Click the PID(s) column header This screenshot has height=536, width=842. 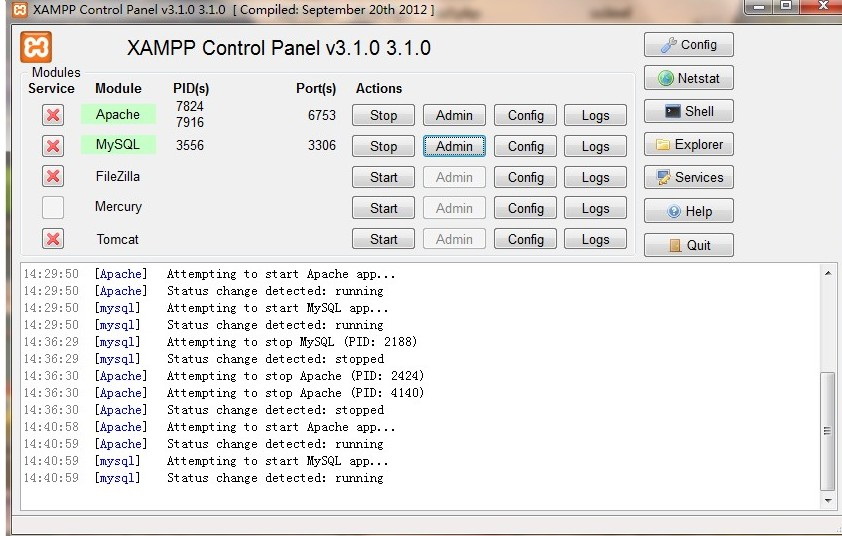(x=191, y=89)
